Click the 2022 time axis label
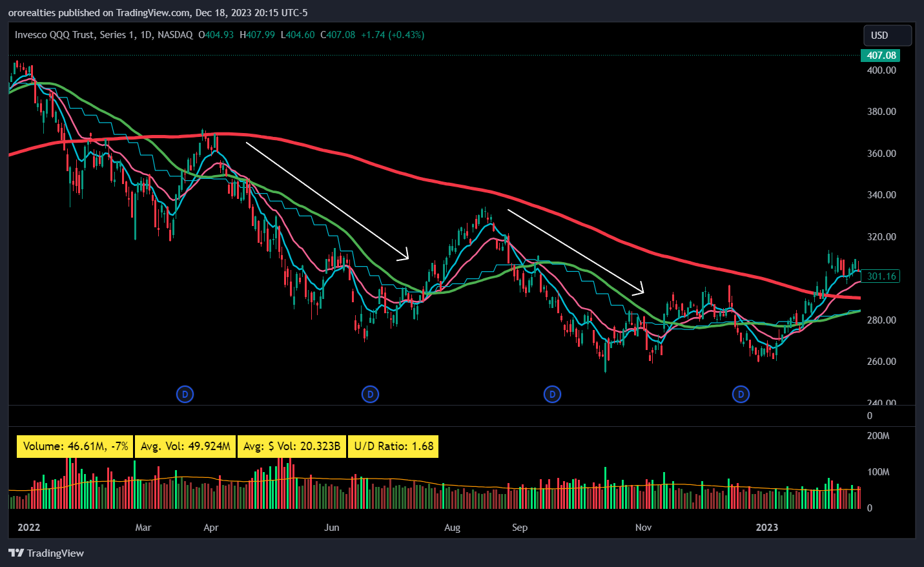This screenshot has width=924, height=567. point(28,528)
